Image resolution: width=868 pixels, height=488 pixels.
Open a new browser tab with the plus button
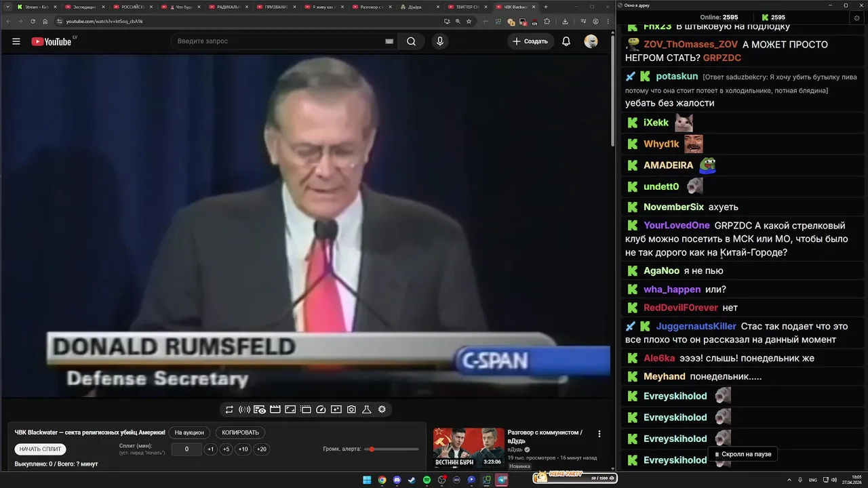point(546,6)
